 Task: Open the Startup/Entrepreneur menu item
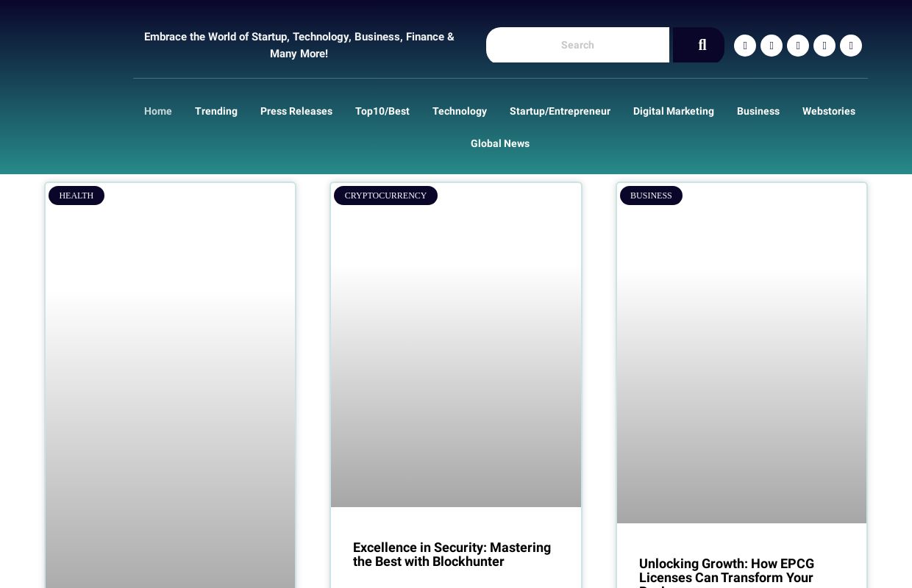(560, 111)
